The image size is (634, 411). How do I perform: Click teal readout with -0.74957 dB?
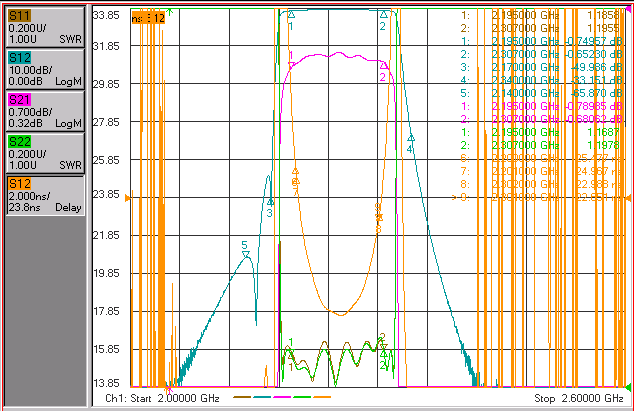point(540,41)
